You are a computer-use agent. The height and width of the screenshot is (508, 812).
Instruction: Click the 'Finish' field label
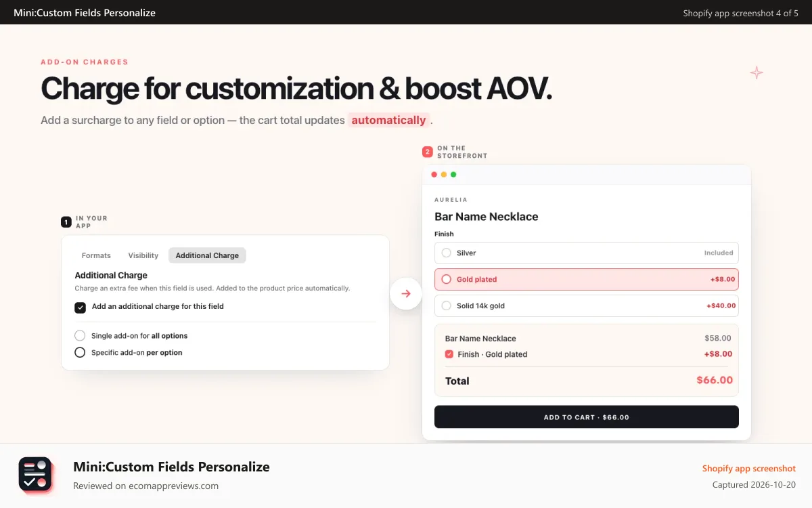444,234
